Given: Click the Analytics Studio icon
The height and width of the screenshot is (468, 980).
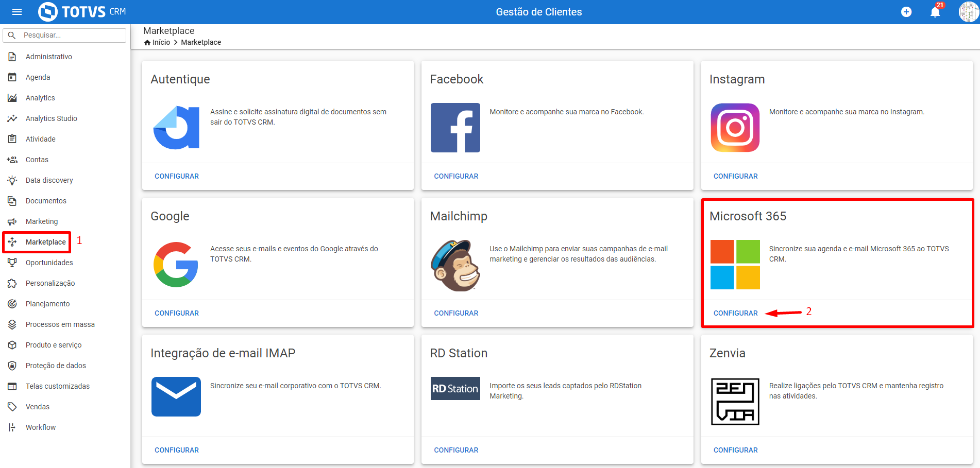Looking at the screenshot, I should [x=12, y=118].
